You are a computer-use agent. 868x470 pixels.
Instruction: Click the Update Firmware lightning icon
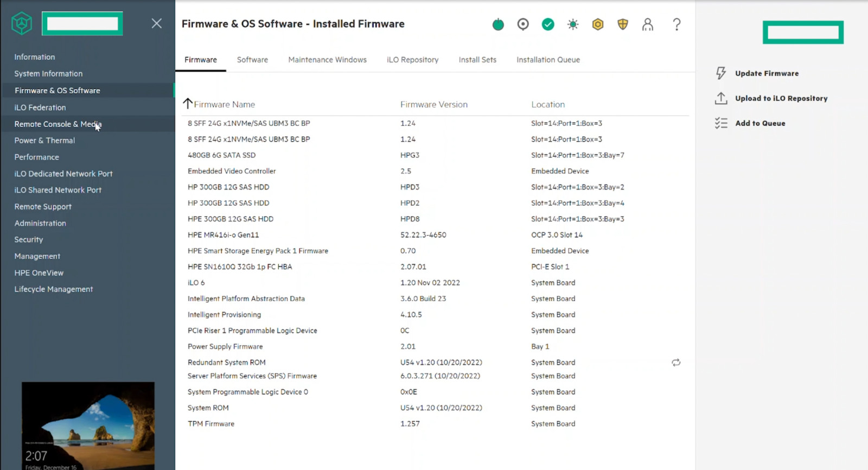pos(721,73)
